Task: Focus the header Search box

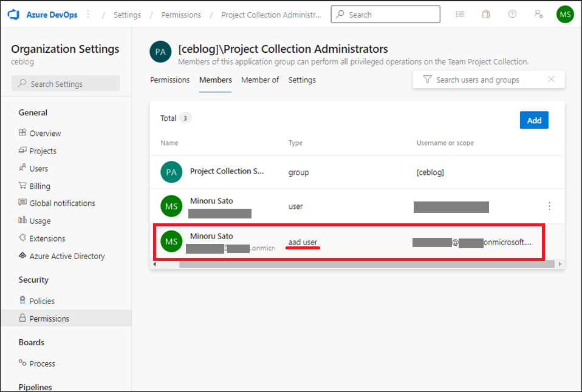Action: (385, 15)
